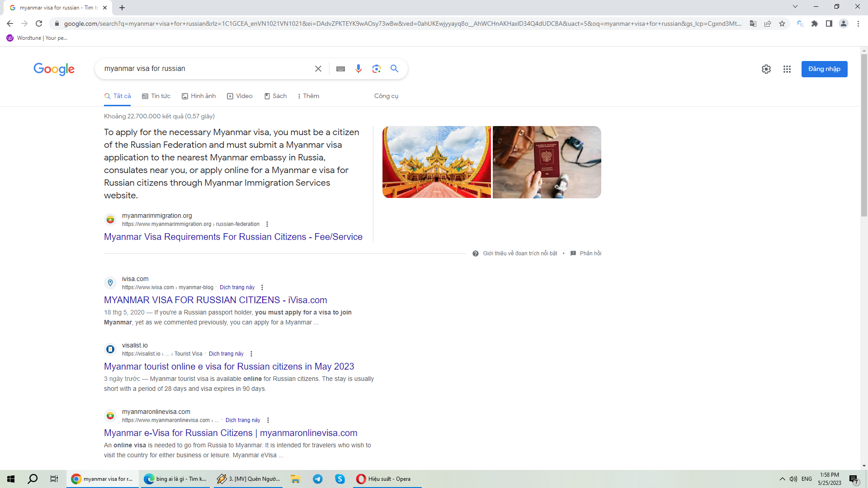Screen dimensions: 868x488
Task: Click the page vertical scrollbar thumb
Action: coord(864,136)
